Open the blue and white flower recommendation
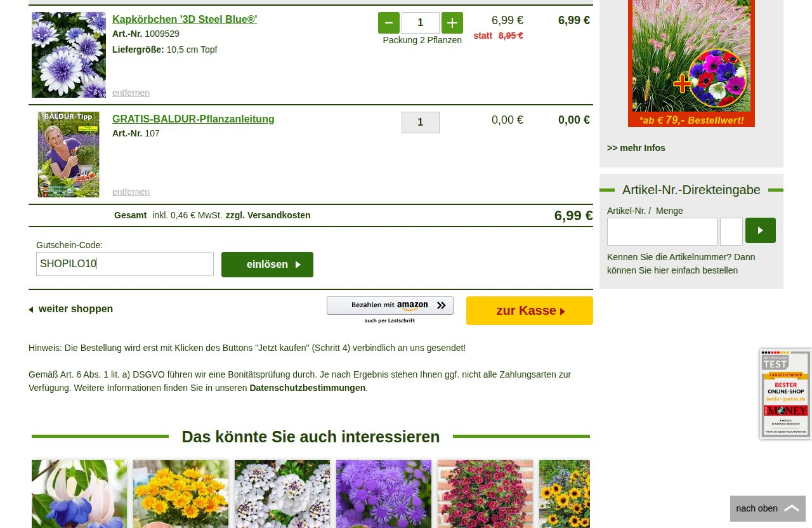 click(x=79, y=494)
